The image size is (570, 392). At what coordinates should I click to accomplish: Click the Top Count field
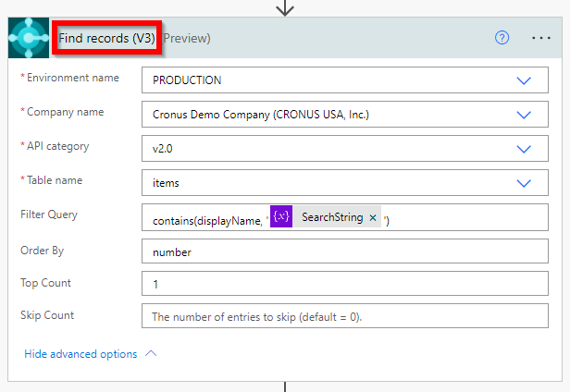click(345, 284)
